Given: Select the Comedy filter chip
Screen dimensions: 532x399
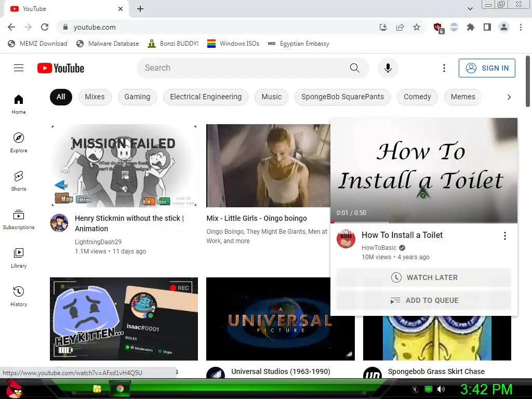Looking at the screenshot, I should pos(417,97).
